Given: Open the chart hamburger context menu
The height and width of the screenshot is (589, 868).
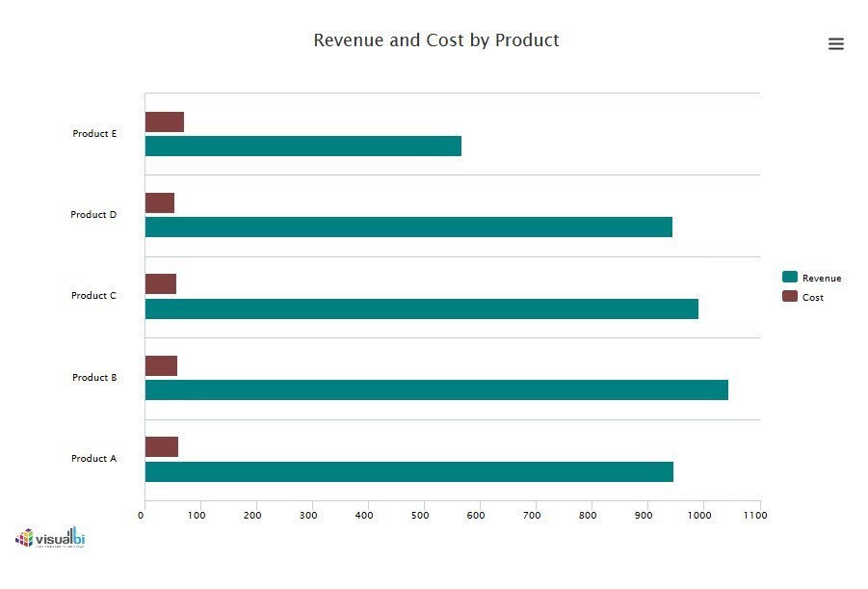Looking at the screenshot, I should tap(835, 44).
